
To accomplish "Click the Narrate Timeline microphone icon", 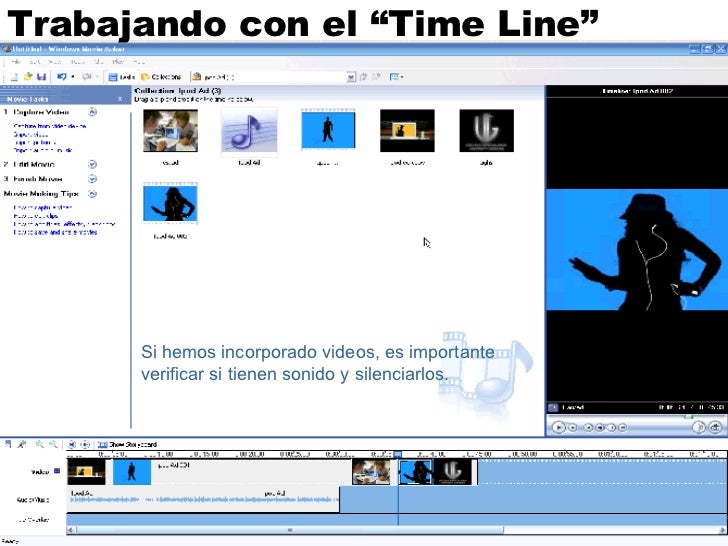I will coord(22,444).
